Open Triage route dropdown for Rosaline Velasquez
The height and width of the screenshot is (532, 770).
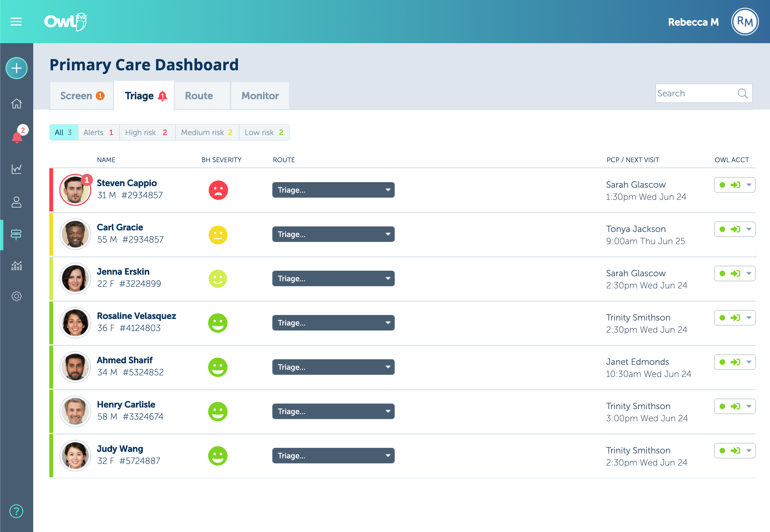pos(333,323)
